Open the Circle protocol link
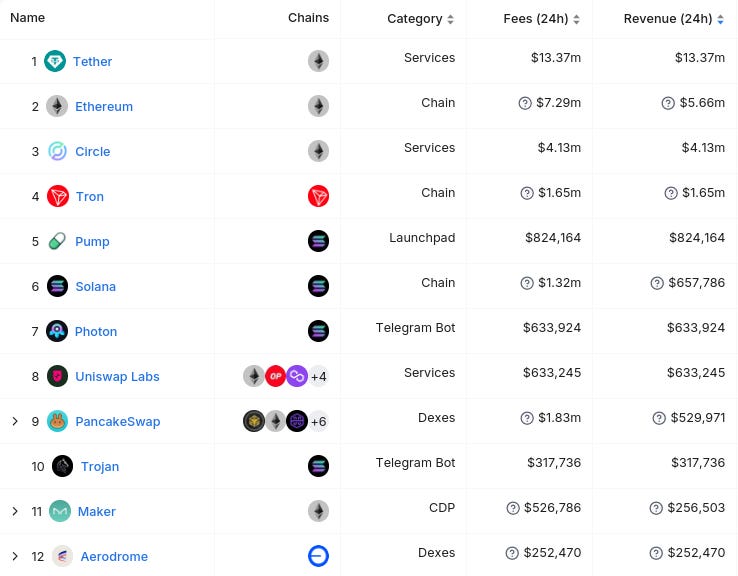 93,152
